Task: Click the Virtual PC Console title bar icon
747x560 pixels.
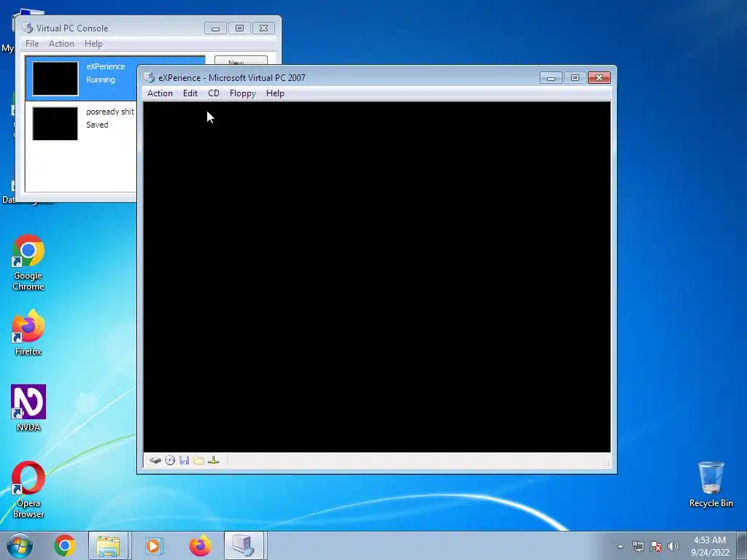Action: pyautogui.click(x=28, y=28)
